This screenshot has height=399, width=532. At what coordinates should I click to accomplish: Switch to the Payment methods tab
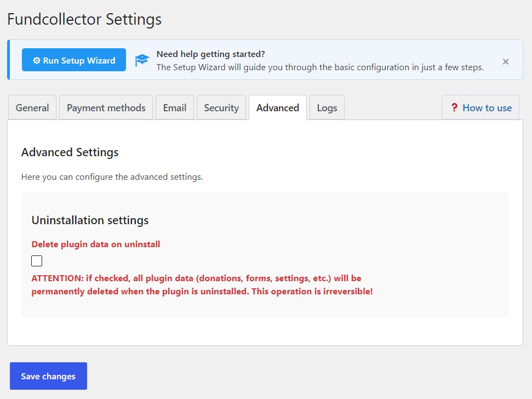(x=106, y=107)
